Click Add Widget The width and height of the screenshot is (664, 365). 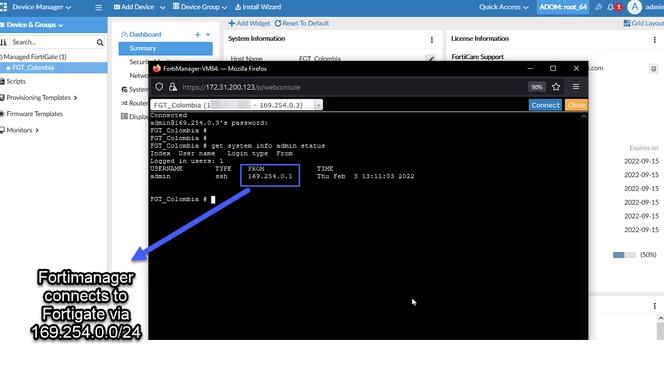click(x=249, y=23)
